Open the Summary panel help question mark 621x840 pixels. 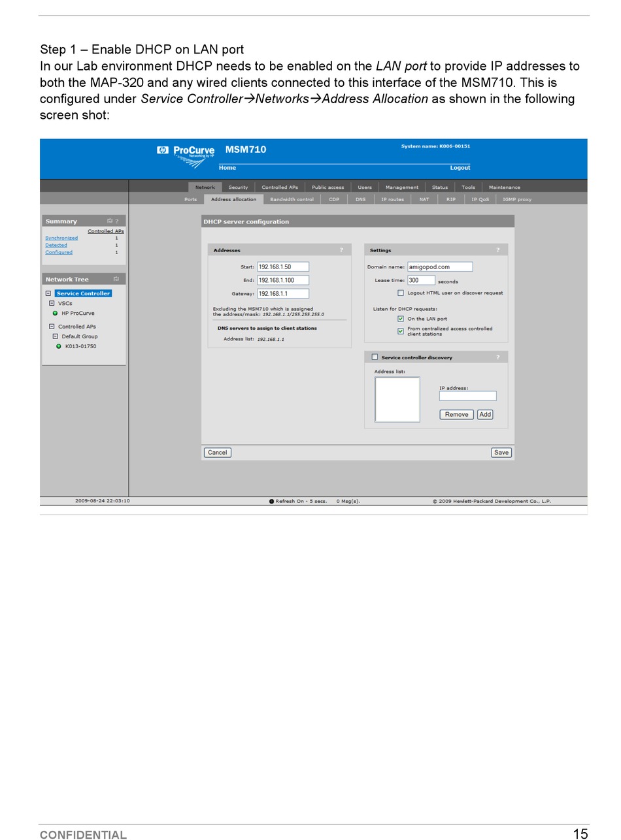coord(117,221)
